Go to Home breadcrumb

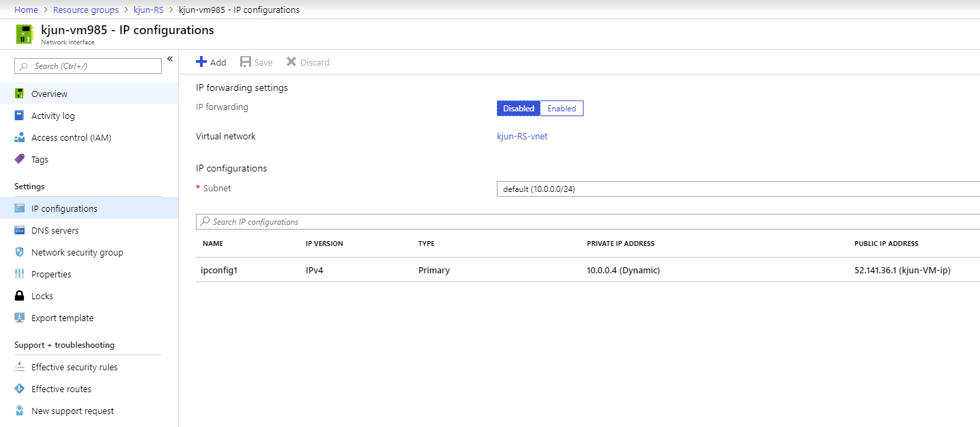(26, 10)
